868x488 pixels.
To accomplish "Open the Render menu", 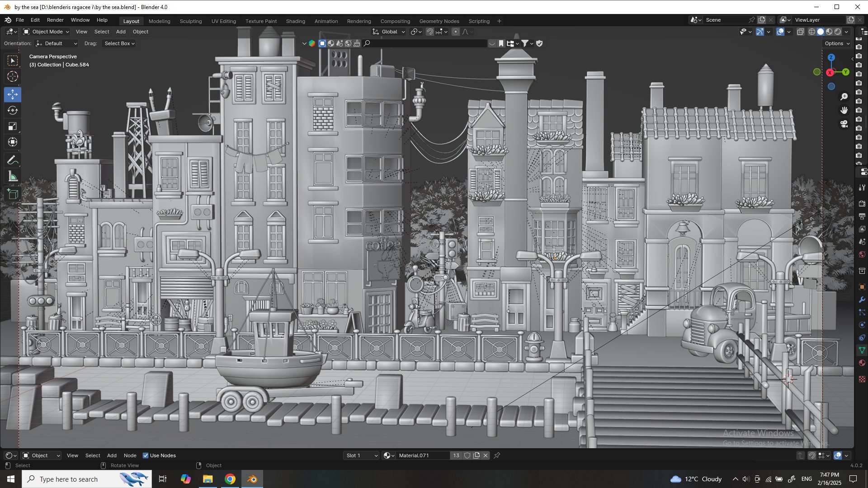I will (x=55, y=20).
